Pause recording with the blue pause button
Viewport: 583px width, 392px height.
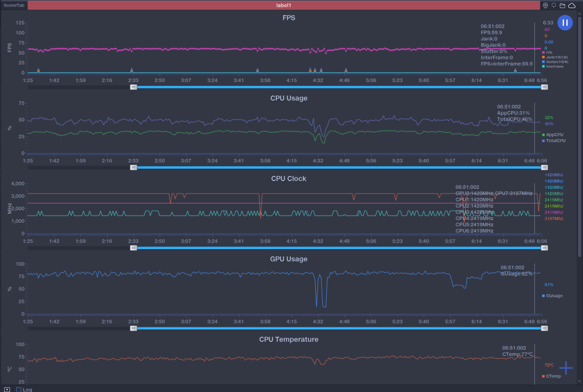point(565,23)
